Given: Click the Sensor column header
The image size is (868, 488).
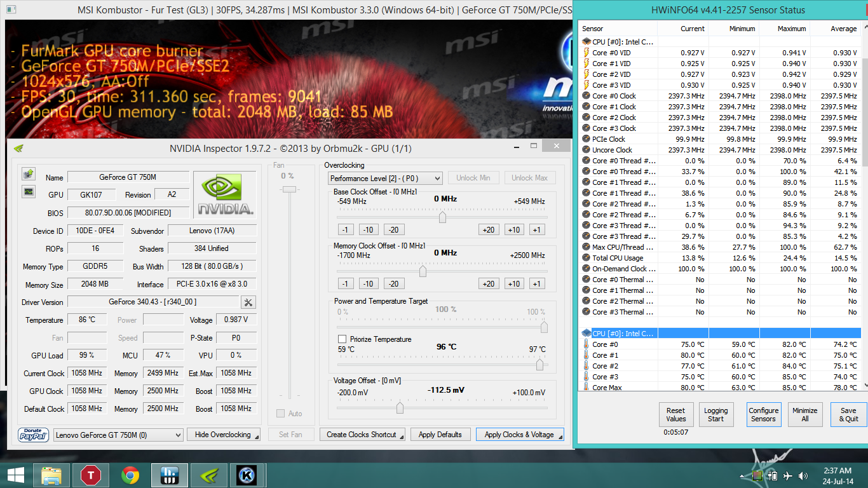Looking at the screenshot, I should 618,29.
